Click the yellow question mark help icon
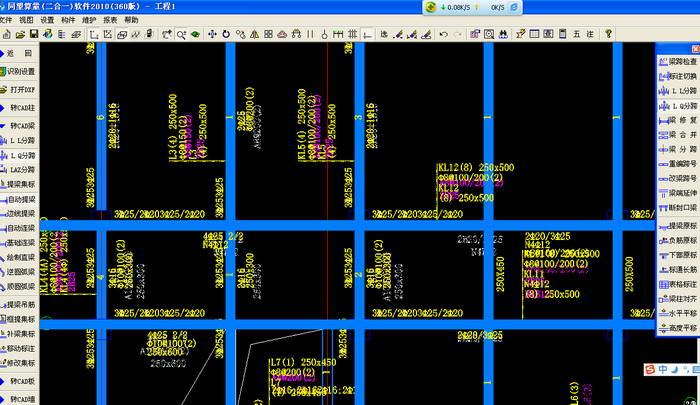700x405 pixels. tap(608, 34)
